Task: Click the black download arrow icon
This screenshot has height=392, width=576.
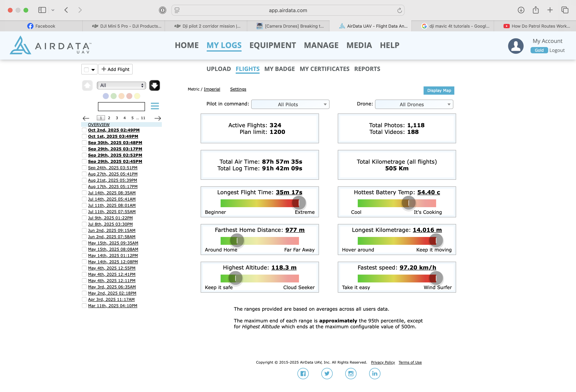Action: pyautogui.click(x=154, y=85)
